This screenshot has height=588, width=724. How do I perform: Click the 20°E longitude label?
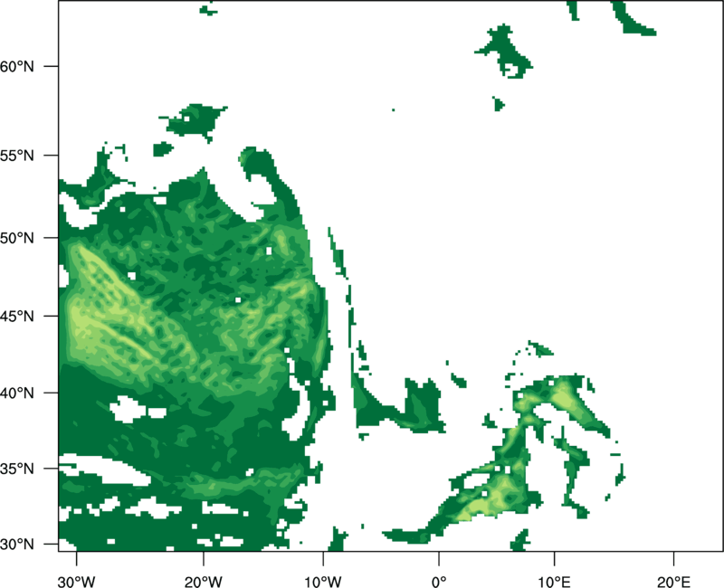click(673, 582)
